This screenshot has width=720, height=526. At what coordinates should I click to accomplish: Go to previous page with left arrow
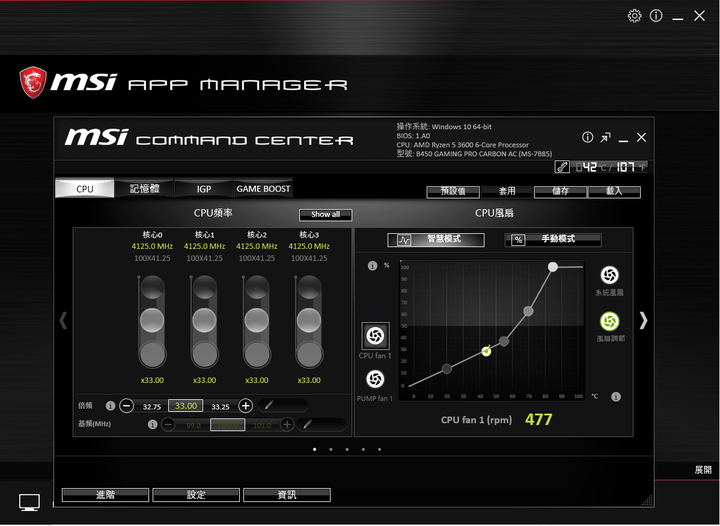[x=63, y=320]
